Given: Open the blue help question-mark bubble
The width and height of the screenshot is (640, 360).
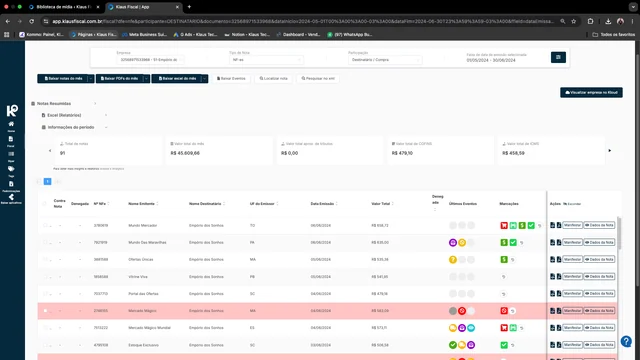Looking at the screenshot, I should click(626, 341).
